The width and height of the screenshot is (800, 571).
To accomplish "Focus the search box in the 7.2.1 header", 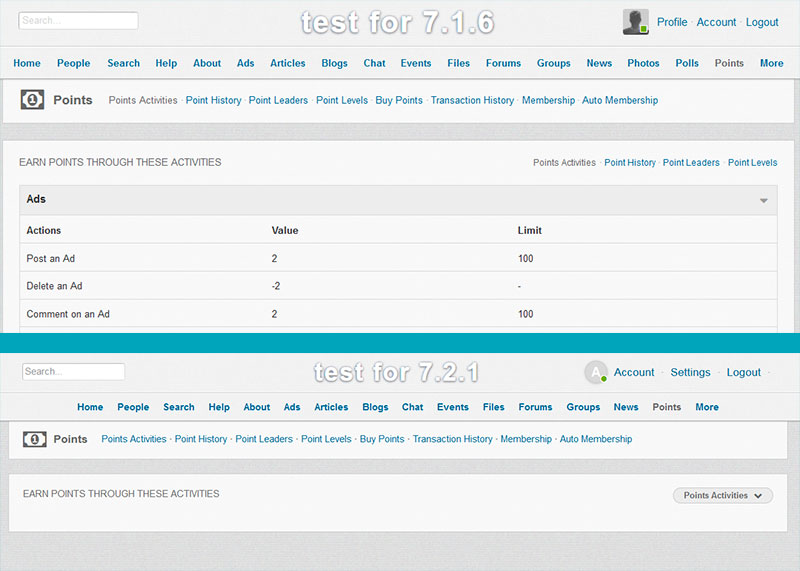I will (x=73, y=371).
